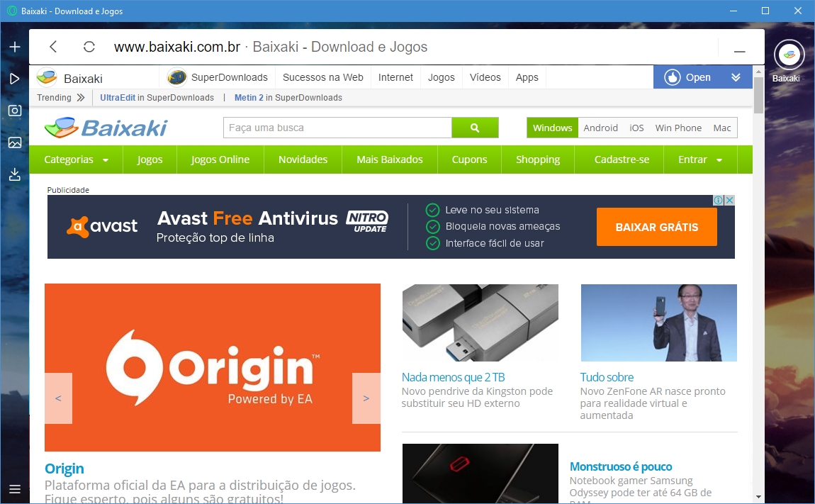Open the Internet toolbar link
Image resolution: width=815 pixels, height=504 pixels.
pos(395,77)
